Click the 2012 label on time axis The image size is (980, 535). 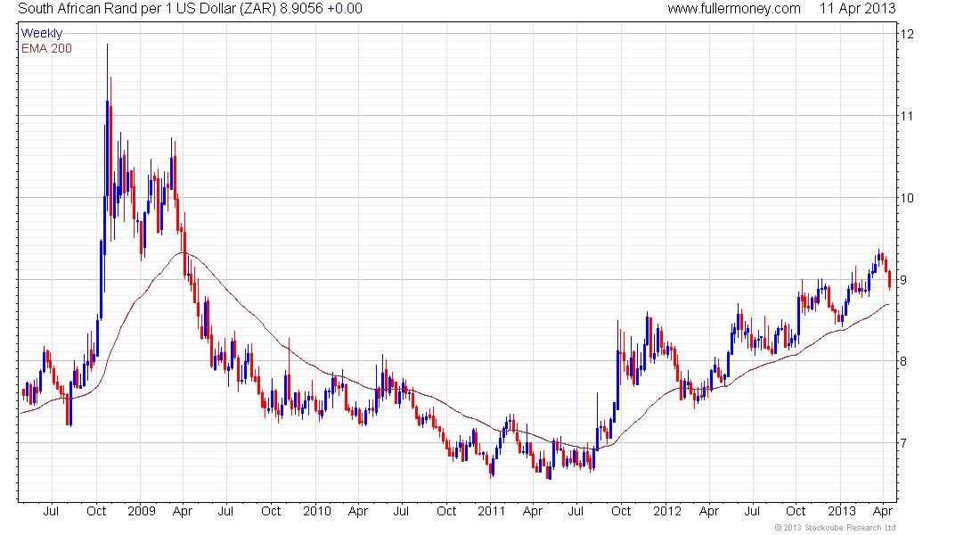pyautogui.click(x=666, y=511)
